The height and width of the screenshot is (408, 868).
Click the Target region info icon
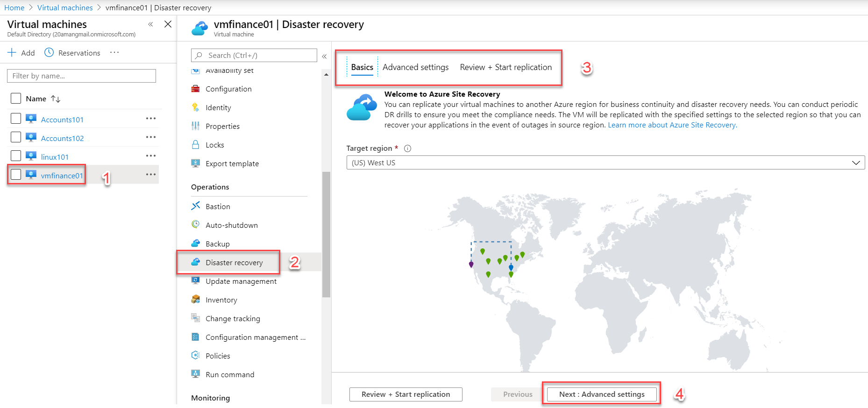pyautogui.click(x=407, y=148)
